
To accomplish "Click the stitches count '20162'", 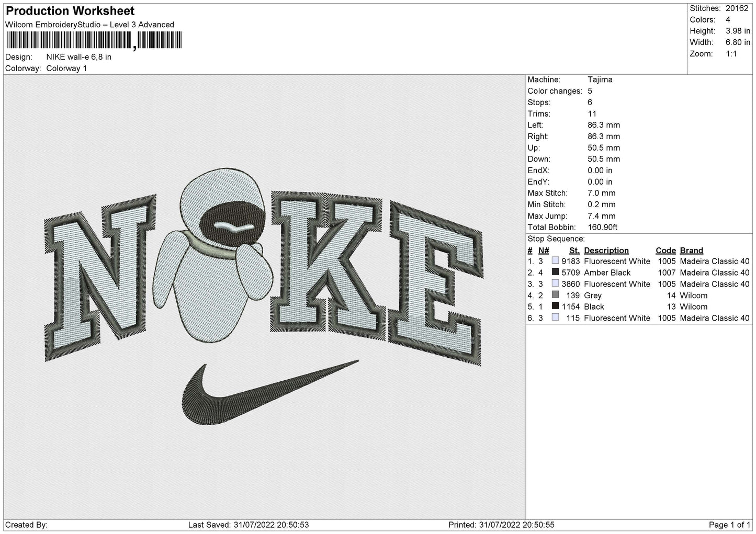I will click(x=738, y=8).
